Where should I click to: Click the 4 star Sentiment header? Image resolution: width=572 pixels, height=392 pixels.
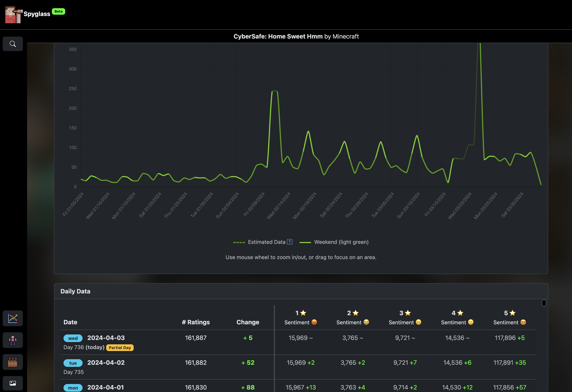pyautogui.click(x=458, y=317)
